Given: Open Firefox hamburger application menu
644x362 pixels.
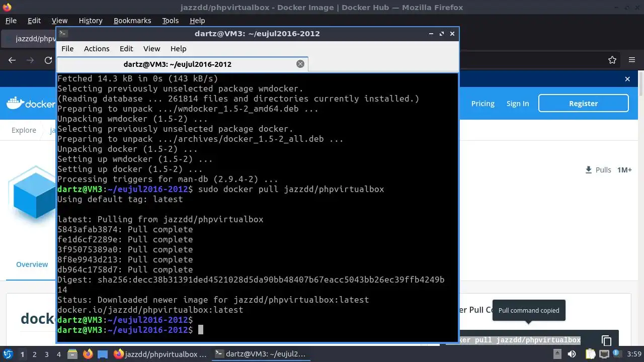Looking at the screenshot, I should pos(632,60).
